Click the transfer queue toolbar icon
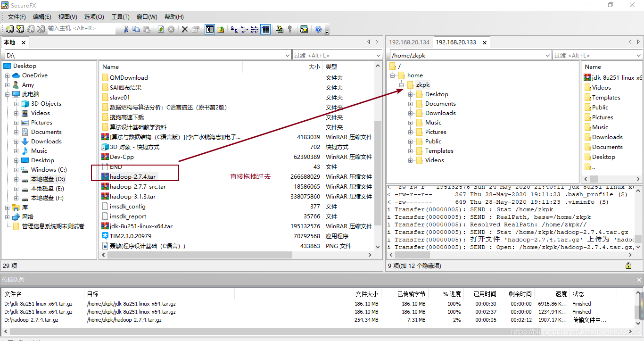This screenshot has height=341, width=644. tap(304, 29)
